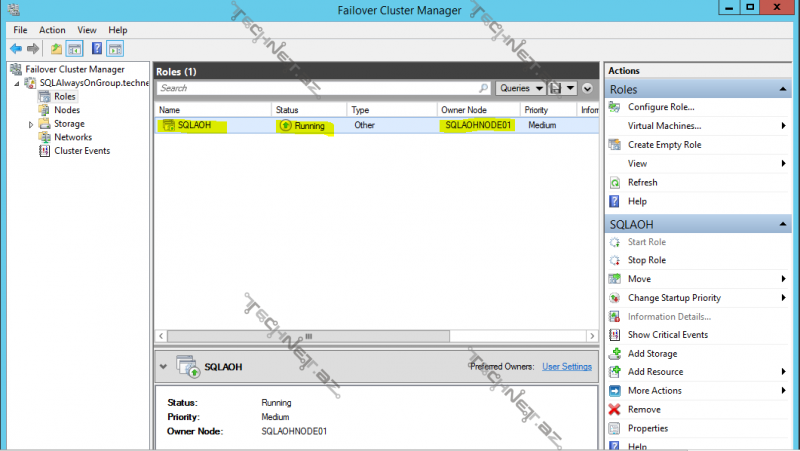Viewport: 800px width, 451px height.
Task: Open the Action menu
Action: [x=52, y=31]
